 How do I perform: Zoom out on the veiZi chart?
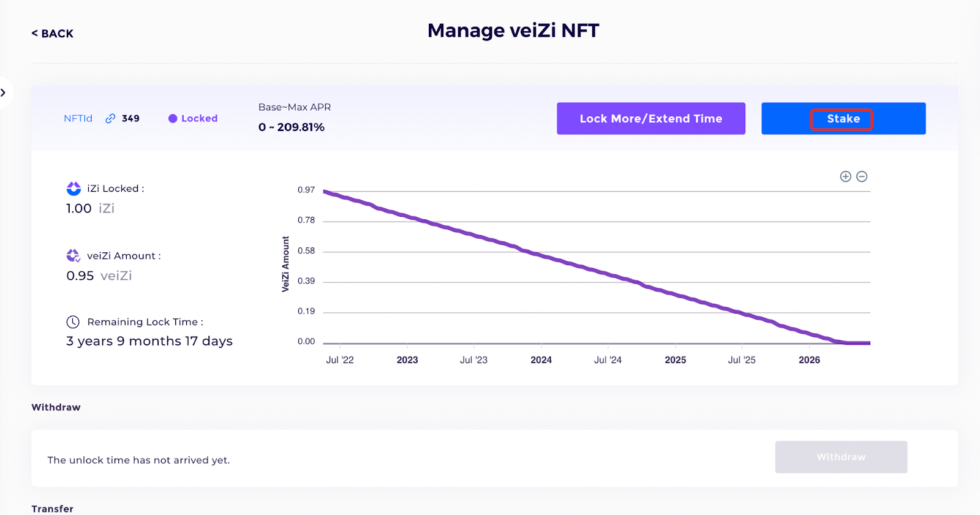pos(862,176)
